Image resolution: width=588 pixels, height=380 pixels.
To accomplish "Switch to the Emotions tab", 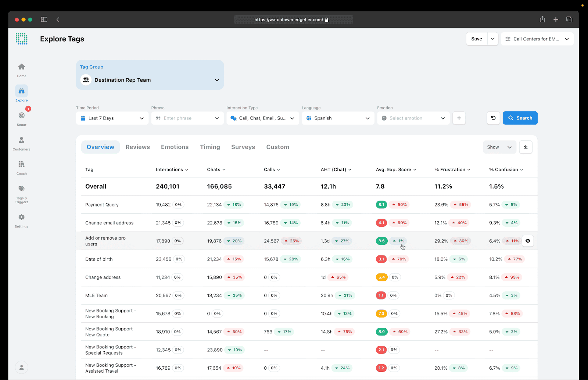I will [x=175, y=147].
